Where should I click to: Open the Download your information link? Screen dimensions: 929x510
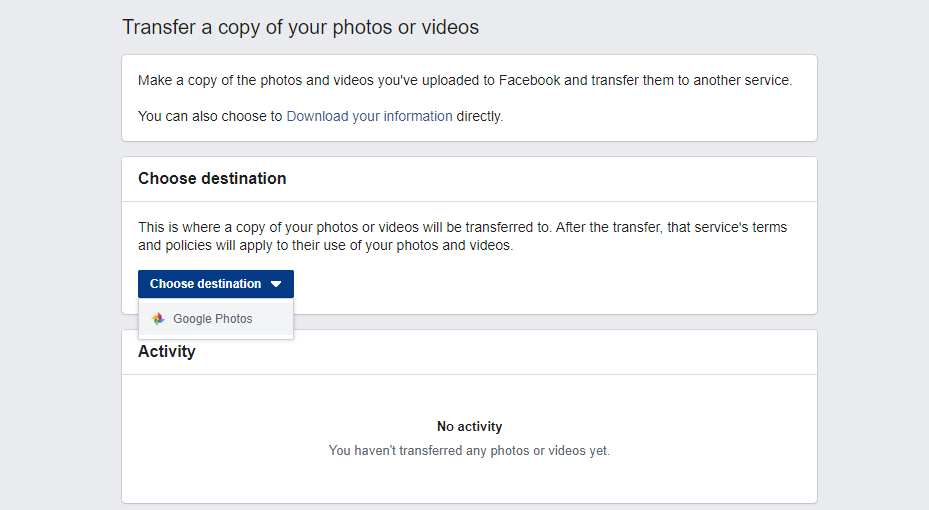tap(369, 116)
